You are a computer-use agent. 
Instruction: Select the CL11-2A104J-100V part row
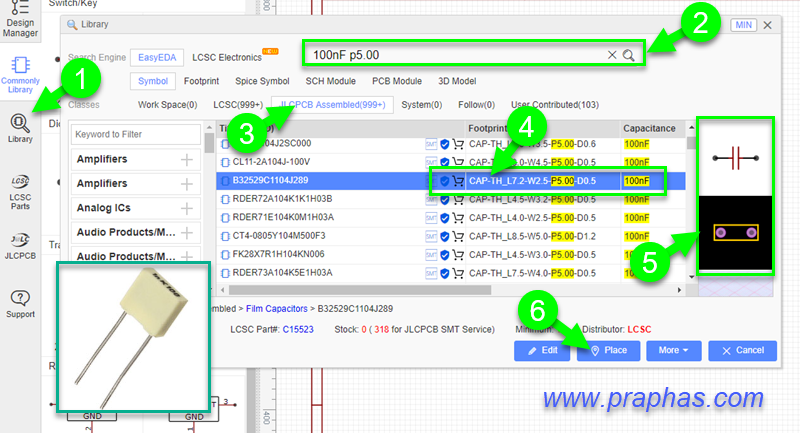coord(451,162)
